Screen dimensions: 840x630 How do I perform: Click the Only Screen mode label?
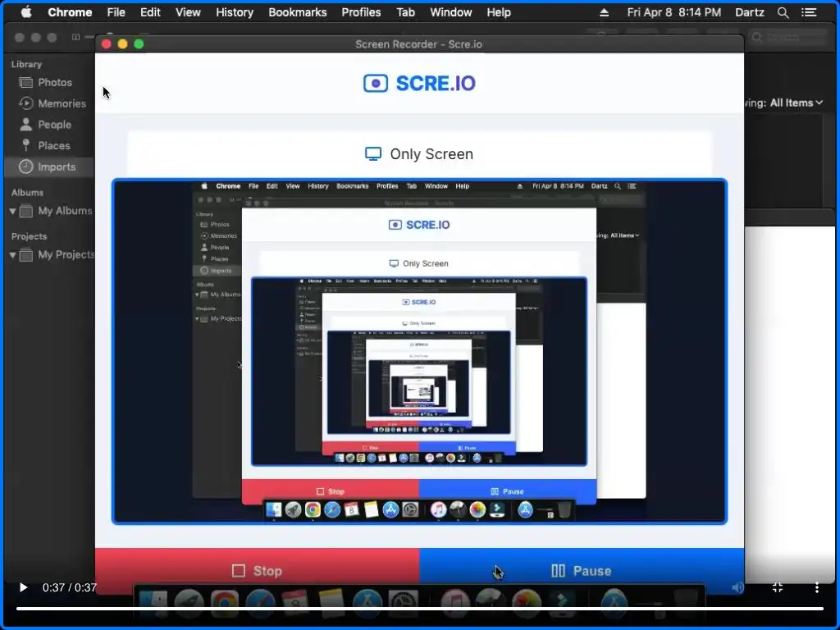coord(431,153)
